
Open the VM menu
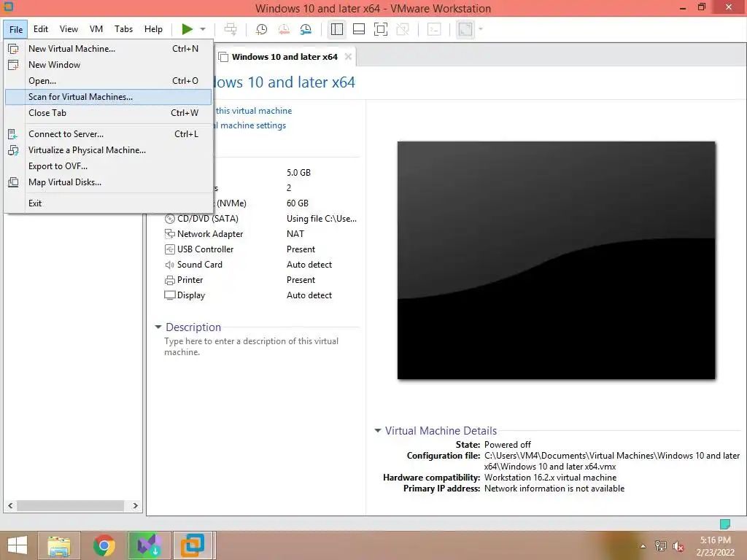[x=96, y=29]
